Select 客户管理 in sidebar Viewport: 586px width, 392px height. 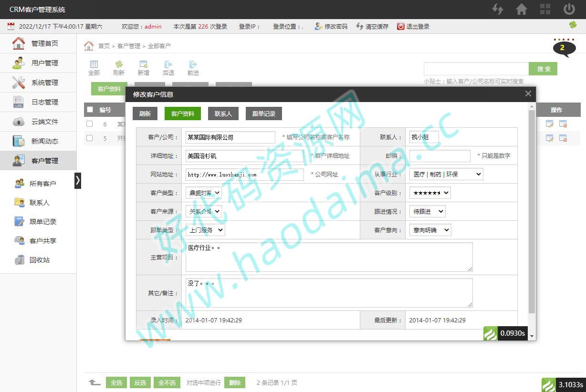(38, 161)
